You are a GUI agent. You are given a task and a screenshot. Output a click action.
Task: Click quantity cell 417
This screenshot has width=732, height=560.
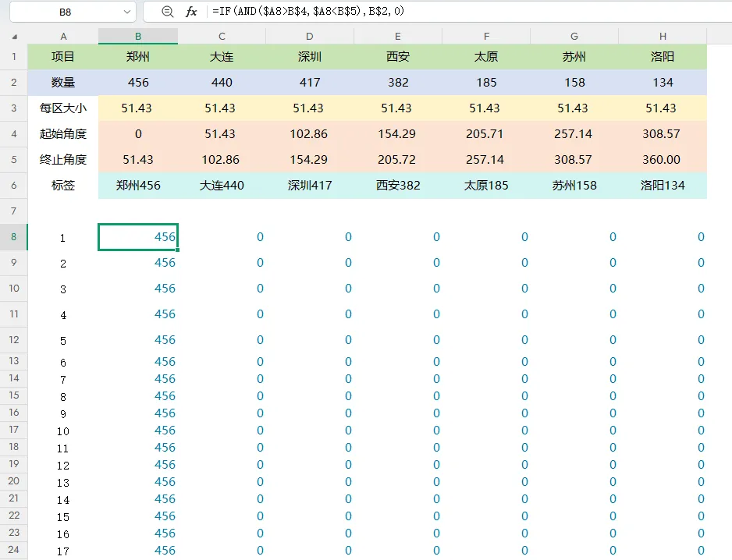coord(310,83)
